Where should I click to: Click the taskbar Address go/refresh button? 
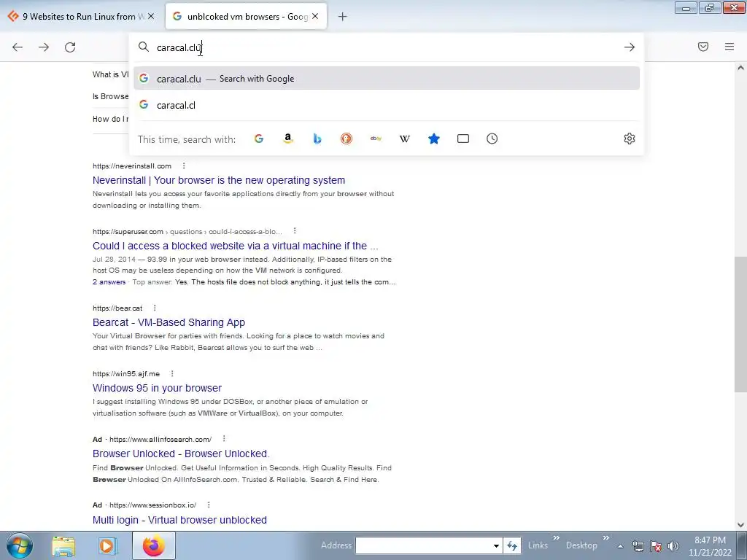512,545
